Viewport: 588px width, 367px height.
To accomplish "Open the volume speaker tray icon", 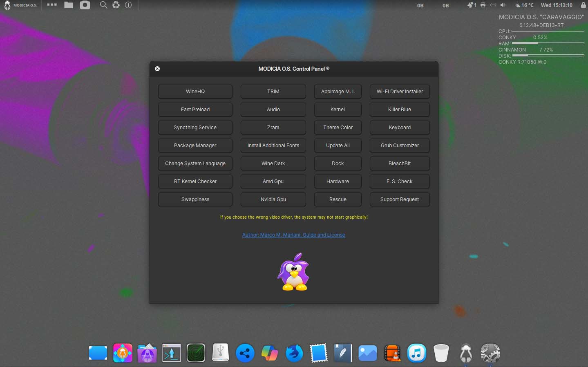I will (503, 5).
